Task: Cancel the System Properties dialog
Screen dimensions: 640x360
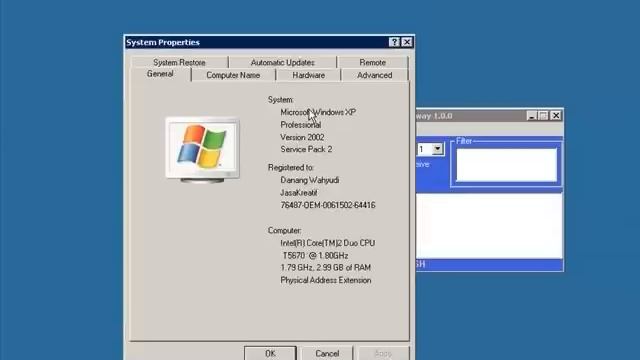Action: pyautogui.click(x=327, y=353)
